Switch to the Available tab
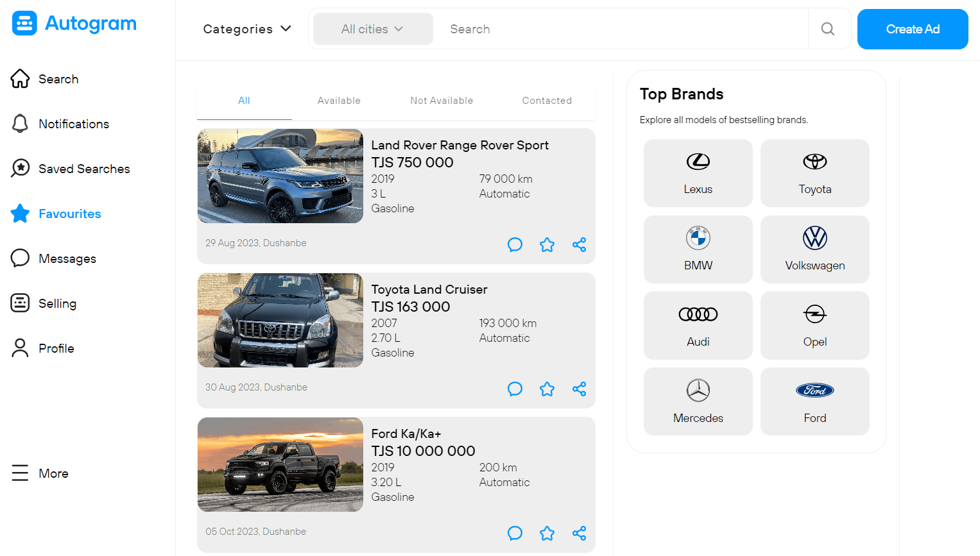The width and height of the screenshot is (980, 556). 339,101
